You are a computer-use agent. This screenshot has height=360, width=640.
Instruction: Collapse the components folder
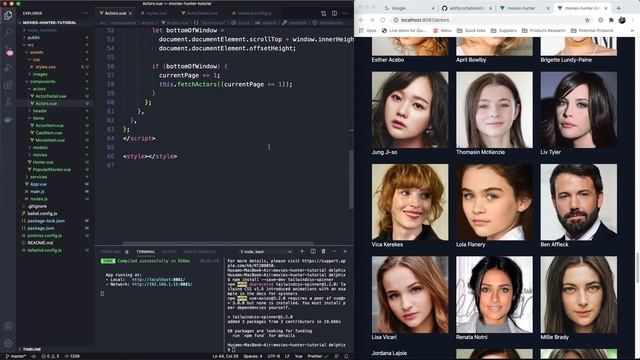(42, 82)
